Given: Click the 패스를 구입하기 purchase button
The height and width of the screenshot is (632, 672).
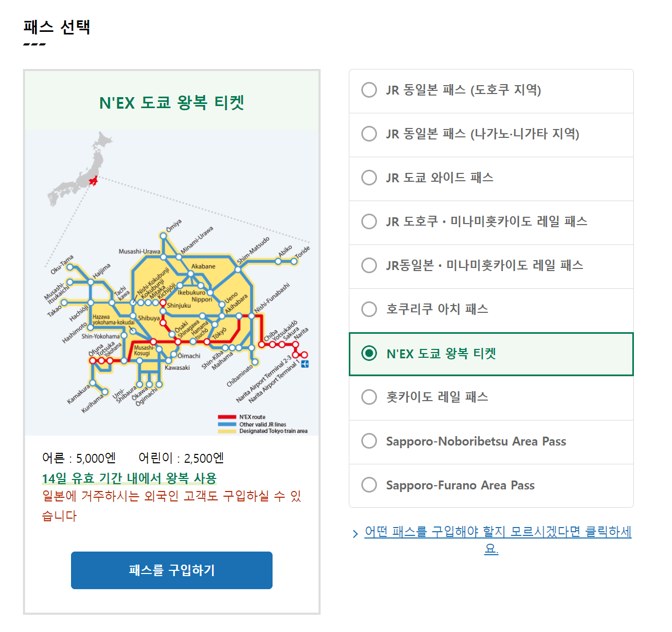Looking at the screenshot, I should pyautogui.click(x=171, y=570).
